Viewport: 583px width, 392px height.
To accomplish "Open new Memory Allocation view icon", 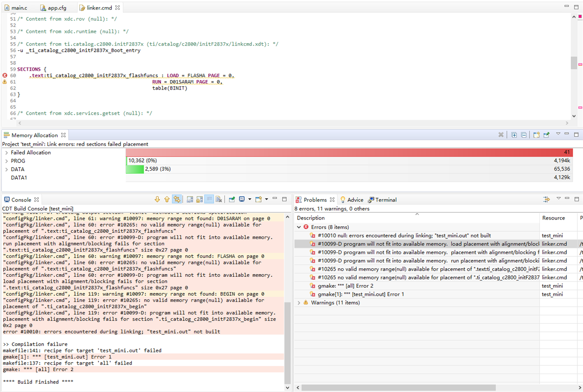I will (x=536, y=135).
